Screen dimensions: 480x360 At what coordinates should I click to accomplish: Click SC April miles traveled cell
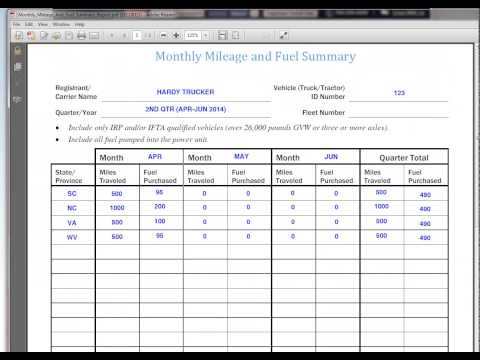click(117, 194)
